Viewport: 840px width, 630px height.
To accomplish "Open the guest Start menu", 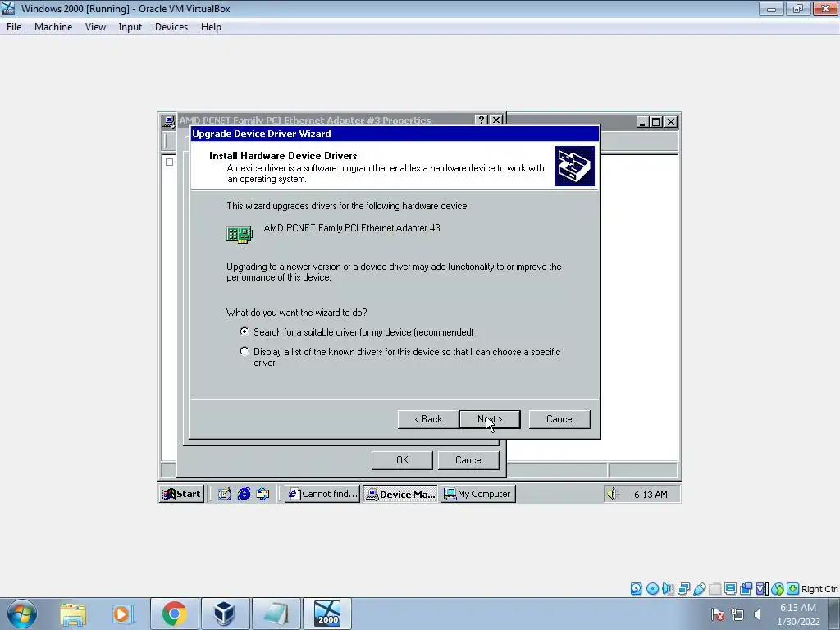I will click(x=181, y=494).
